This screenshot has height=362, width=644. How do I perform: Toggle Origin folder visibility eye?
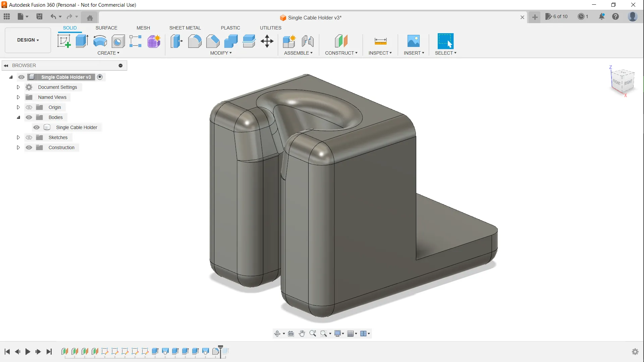tap(29, 107)
